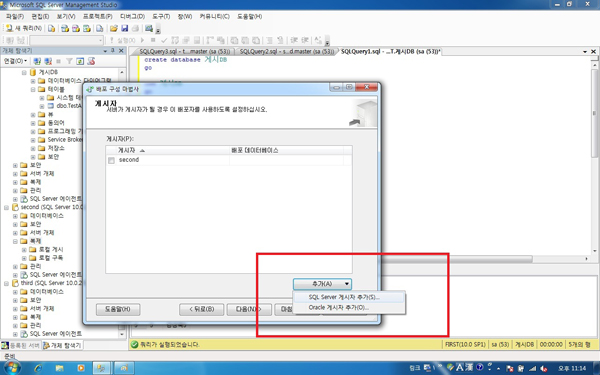Image resolution: width=600 pixels, height=375 pixels.
Task: Click the parse checkmark icon in the SQL toolbar
Action: tap(164, 40)
